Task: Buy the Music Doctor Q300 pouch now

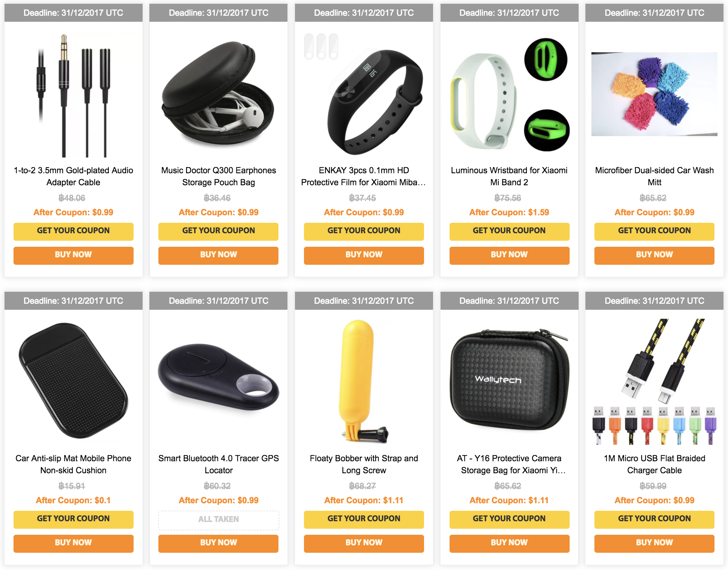Action: click(x=218, y=255)
